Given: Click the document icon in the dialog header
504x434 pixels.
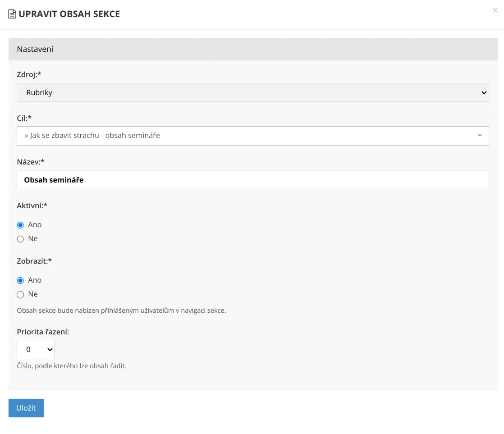Looking at the screenshot, I should (12, 14).
